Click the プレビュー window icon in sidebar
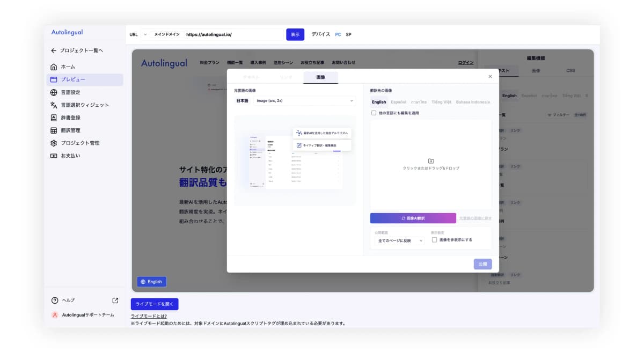 click(54, 79)
